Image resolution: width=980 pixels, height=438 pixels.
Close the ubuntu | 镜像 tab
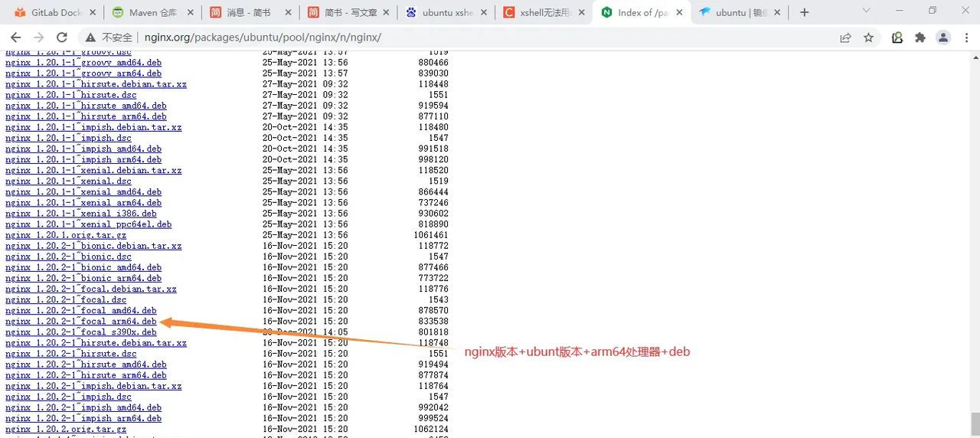tap(777, 12)
